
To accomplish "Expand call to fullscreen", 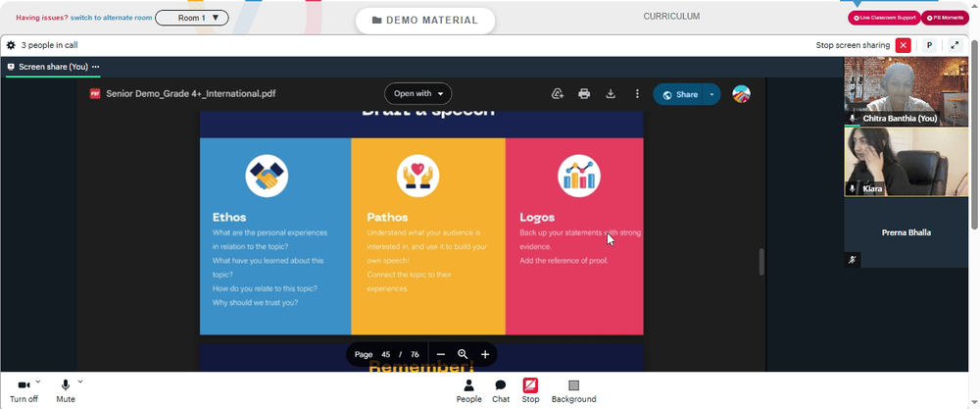I will coord(955,45).
